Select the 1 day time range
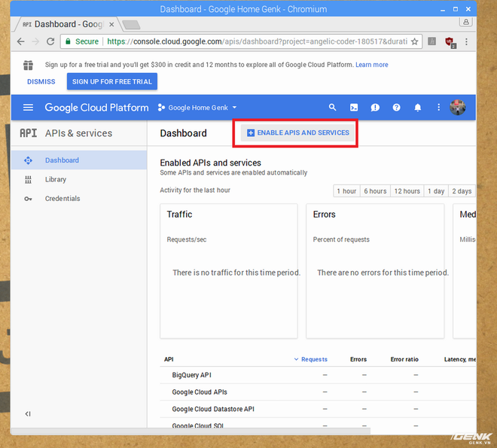Screen dimensions: 497x448 point(436,191)
